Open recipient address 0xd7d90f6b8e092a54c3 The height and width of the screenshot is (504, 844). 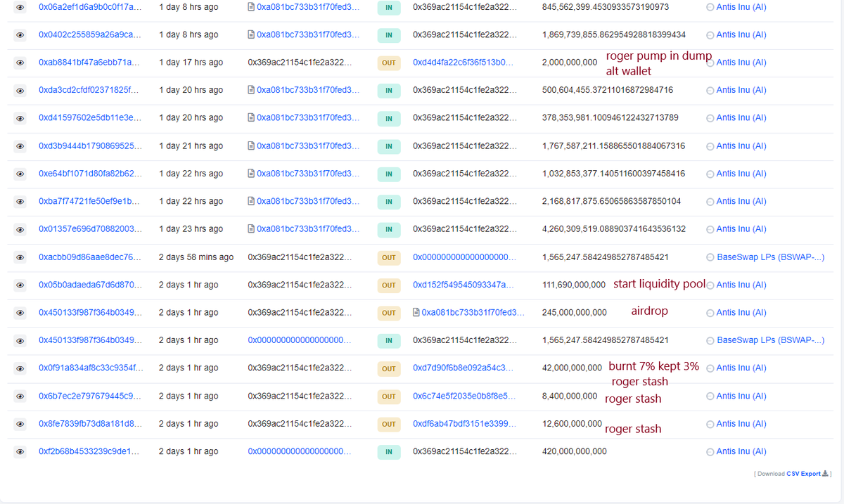click(463, 368)
